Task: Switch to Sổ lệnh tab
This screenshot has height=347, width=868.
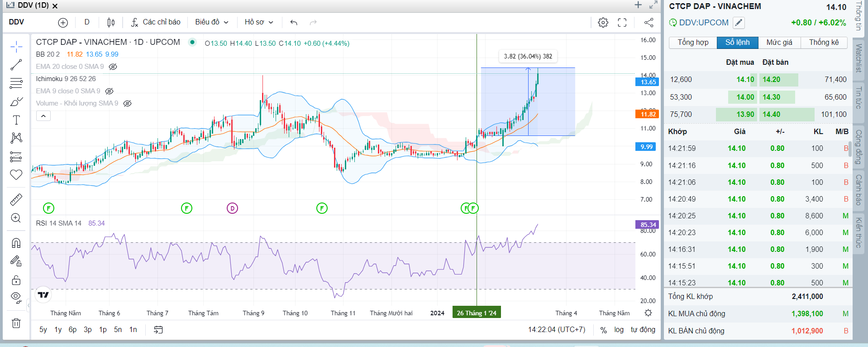Action: (738, 42)
